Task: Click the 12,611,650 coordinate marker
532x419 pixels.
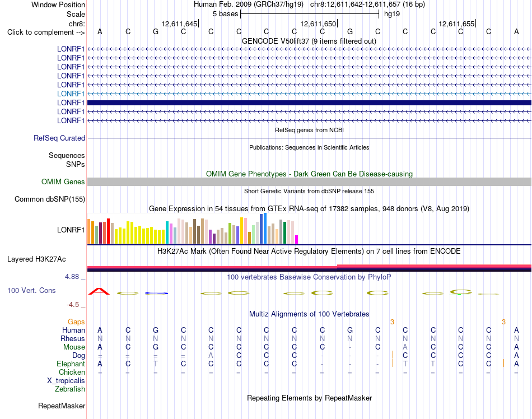Action: (318, 24)
